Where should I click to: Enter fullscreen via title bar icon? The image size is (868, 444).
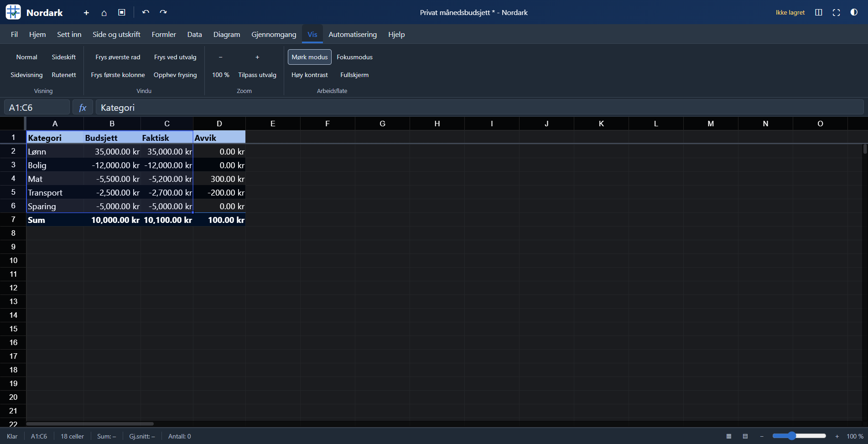point(836,12)
